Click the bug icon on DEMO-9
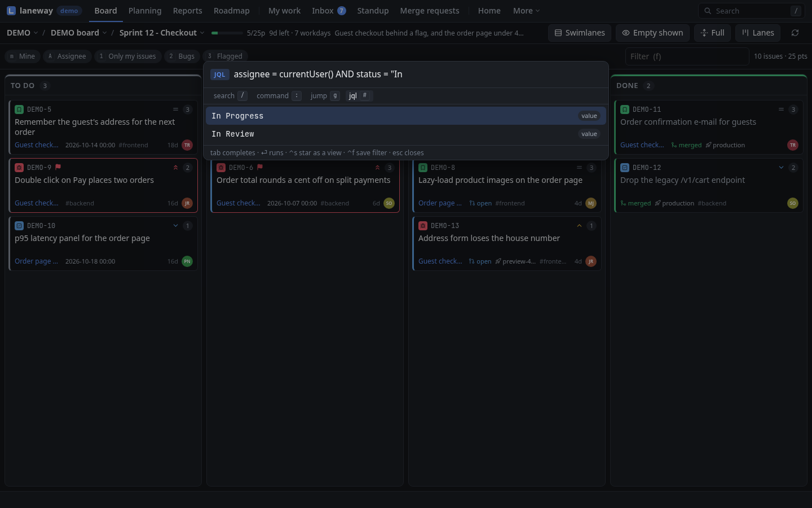812x508 pixels. point(19,168)
